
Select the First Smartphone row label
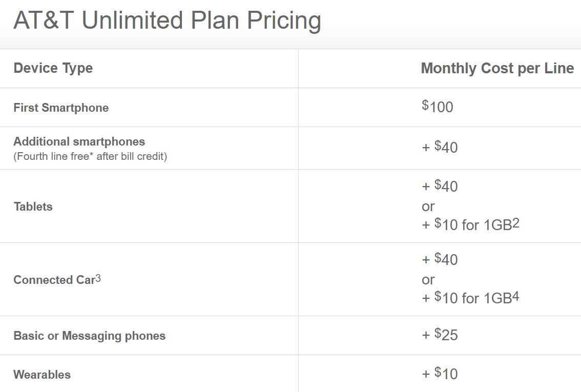[x=61, y=108]
